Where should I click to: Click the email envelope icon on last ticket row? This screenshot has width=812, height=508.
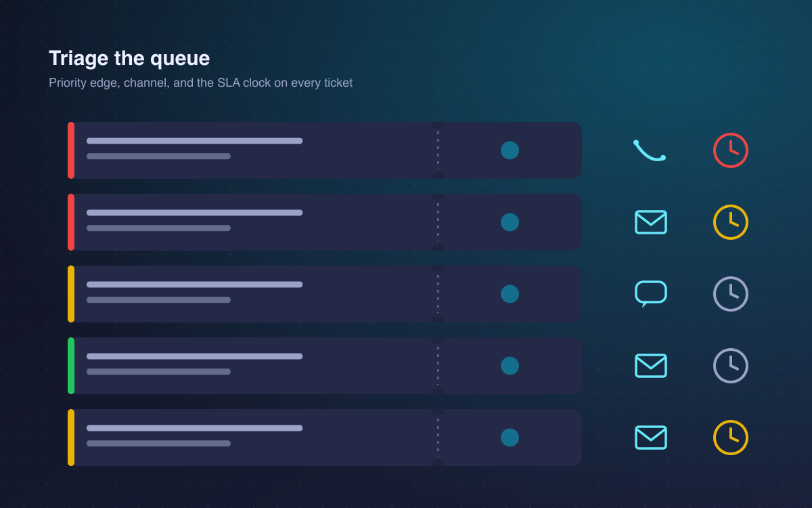tap(651, 438)
